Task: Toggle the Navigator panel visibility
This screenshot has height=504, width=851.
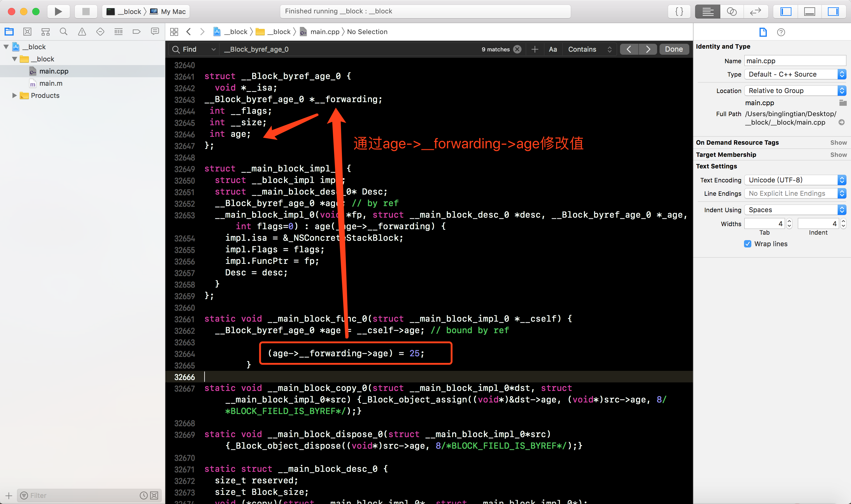Action: [x=785, y=12]
